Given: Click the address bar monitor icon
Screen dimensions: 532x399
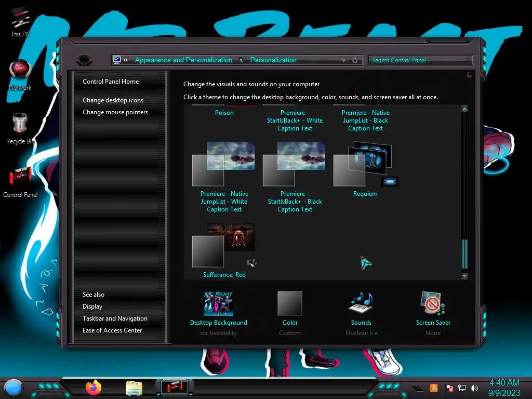Looking at the screenshot, I should tap(117, 60).
